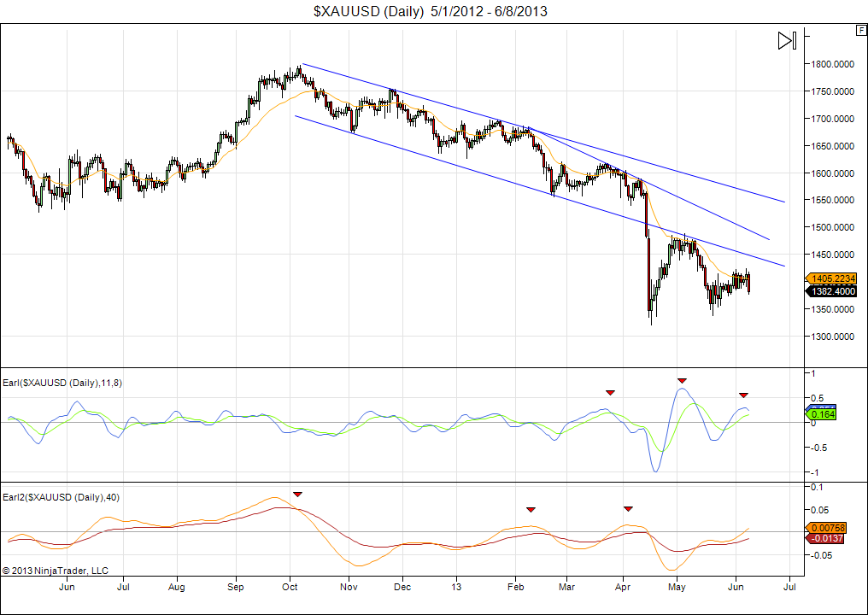Click the green 0.164 indicator value marker

(x=821, y=414)
